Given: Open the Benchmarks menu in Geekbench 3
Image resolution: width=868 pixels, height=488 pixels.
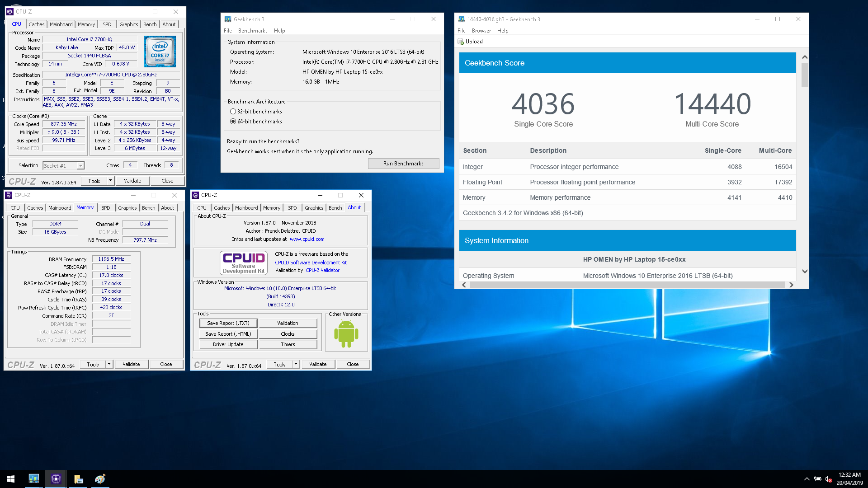Looking at the screenshot, I should pyautogui.click(x=253, y=31).
